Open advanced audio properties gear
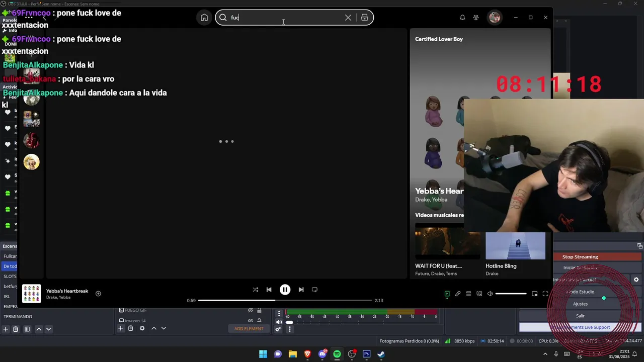 point(278,329)
